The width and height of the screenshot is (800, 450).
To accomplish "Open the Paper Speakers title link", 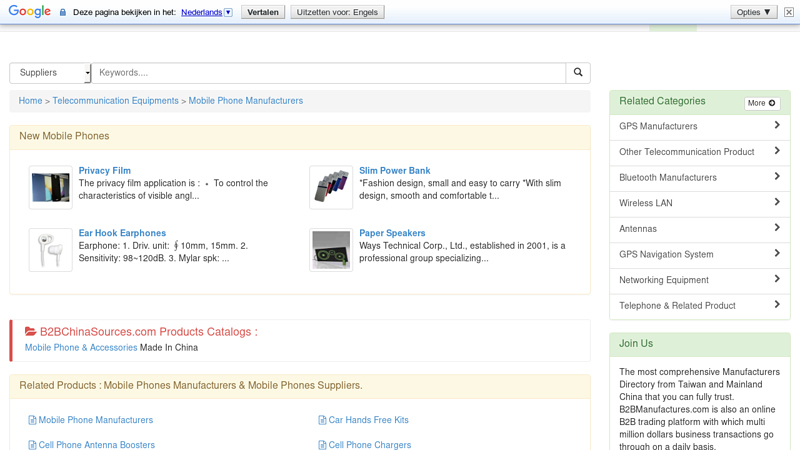I will pos(392,233).
